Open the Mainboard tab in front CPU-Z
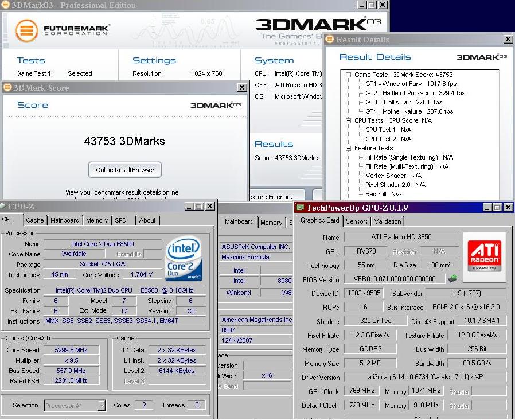 pos(65,220)
